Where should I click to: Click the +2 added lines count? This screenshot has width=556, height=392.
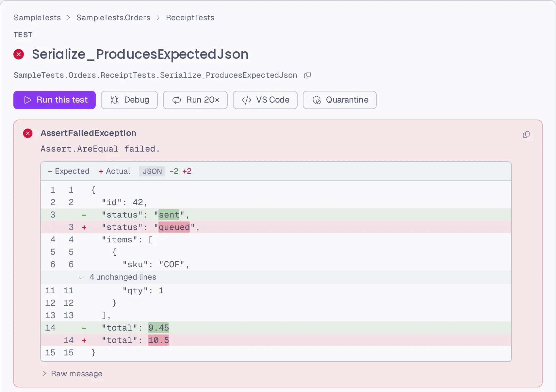click(x=187, y=171)
